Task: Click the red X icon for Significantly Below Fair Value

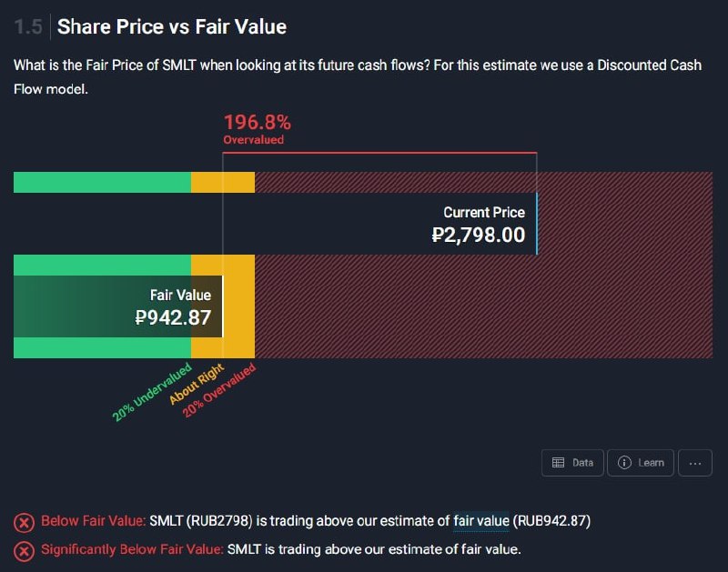Action: [x=24, y=552]
